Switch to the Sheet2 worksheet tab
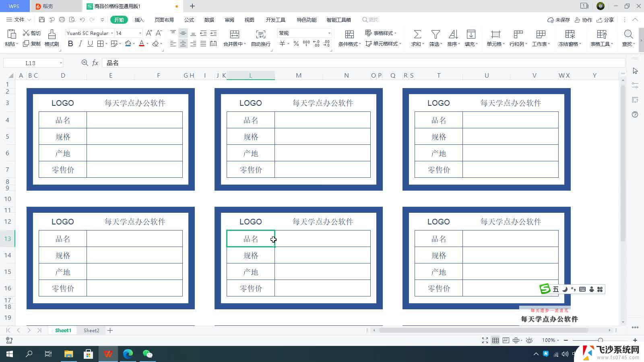 tap(91, 330)
